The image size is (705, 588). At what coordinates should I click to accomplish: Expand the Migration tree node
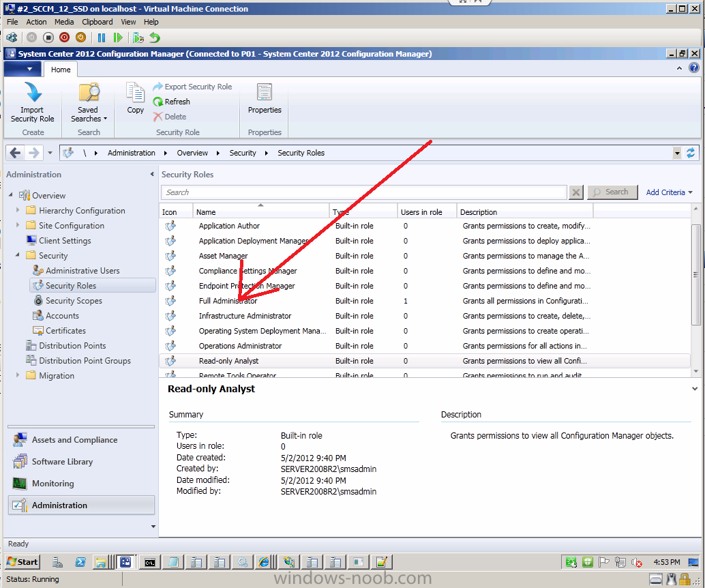[x=18, y=375]
